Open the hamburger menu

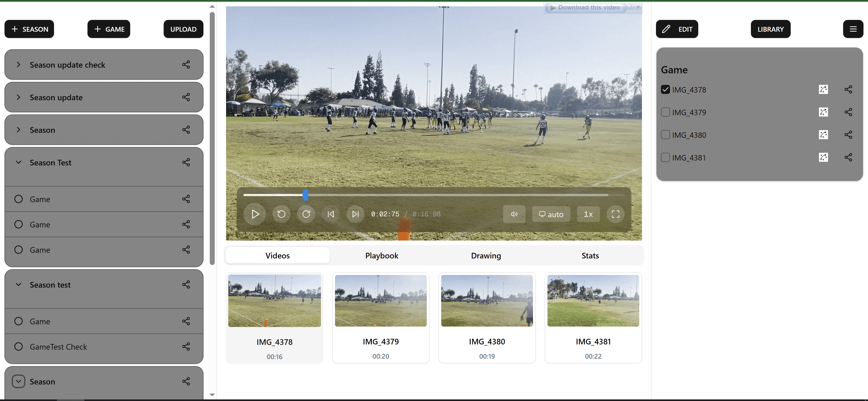pyautogui.click(x=853, y=29)
